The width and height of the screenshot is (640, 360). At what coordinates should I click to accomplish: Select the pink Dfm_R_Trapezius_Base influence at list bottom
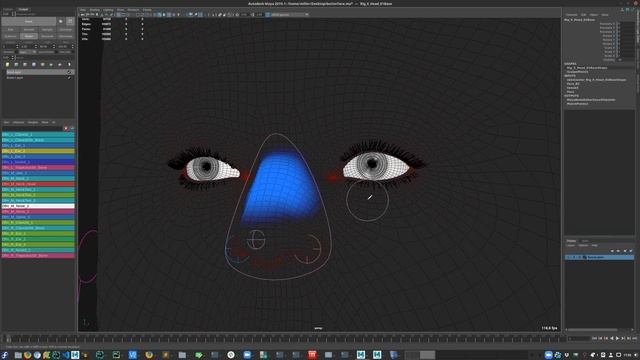[38, 256]
